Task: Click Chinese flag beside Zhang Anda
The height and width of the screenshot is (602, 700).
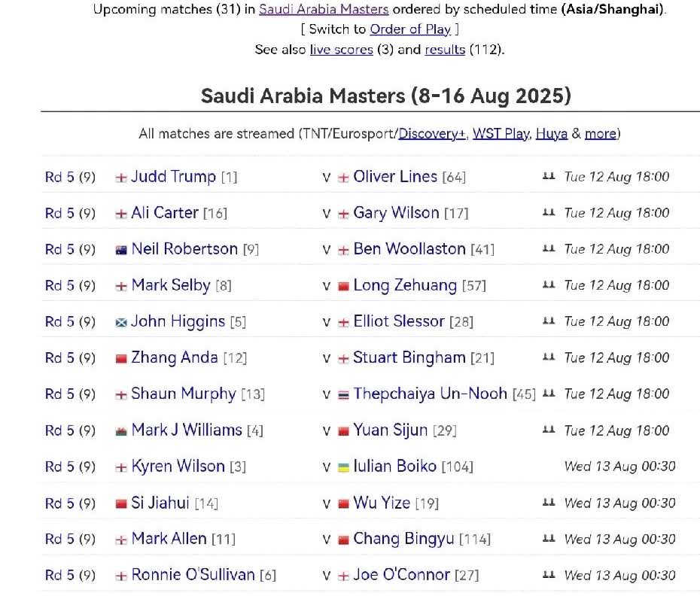Action: (x=120, y=359)
